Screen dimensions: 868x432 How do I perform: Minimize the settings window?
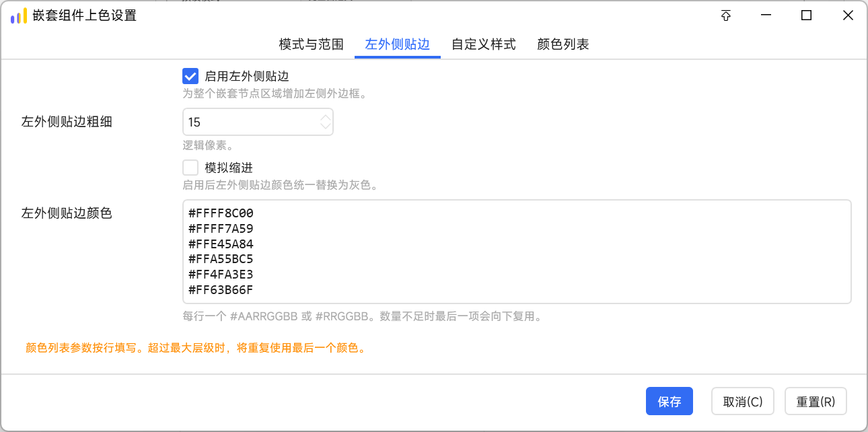click(766, 16)
